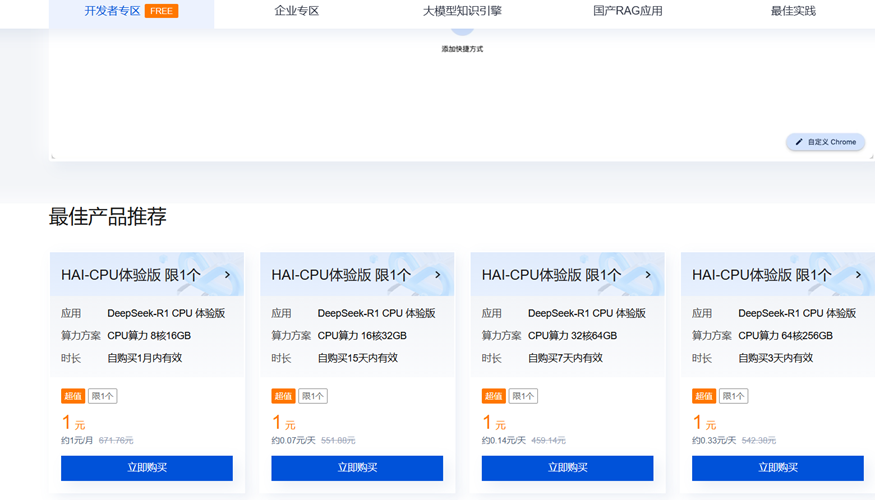
Task: Open the 最佳实践 tab
Action: tap(792, 11)
